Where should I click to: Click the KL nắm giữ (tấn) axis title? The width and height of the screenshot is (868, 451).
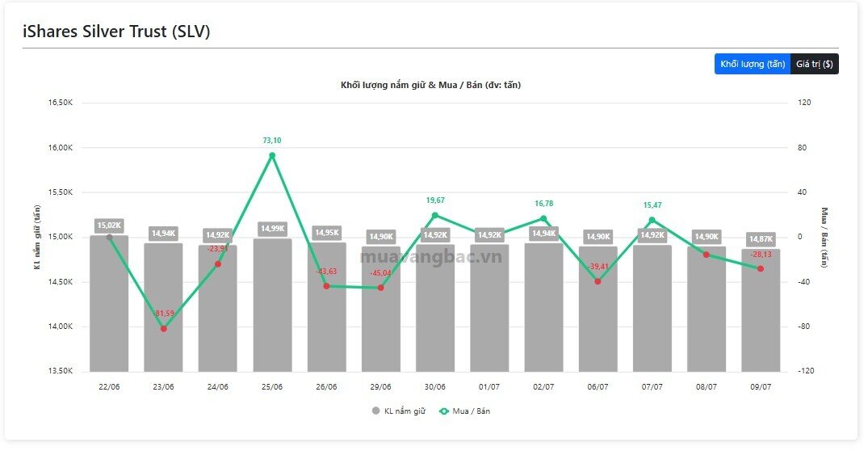coord(37,237)
